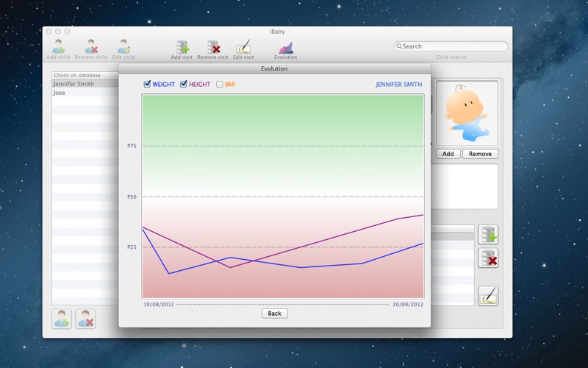
Task: Click the Remove visit toolbar icon
Action: click(212, 46)
